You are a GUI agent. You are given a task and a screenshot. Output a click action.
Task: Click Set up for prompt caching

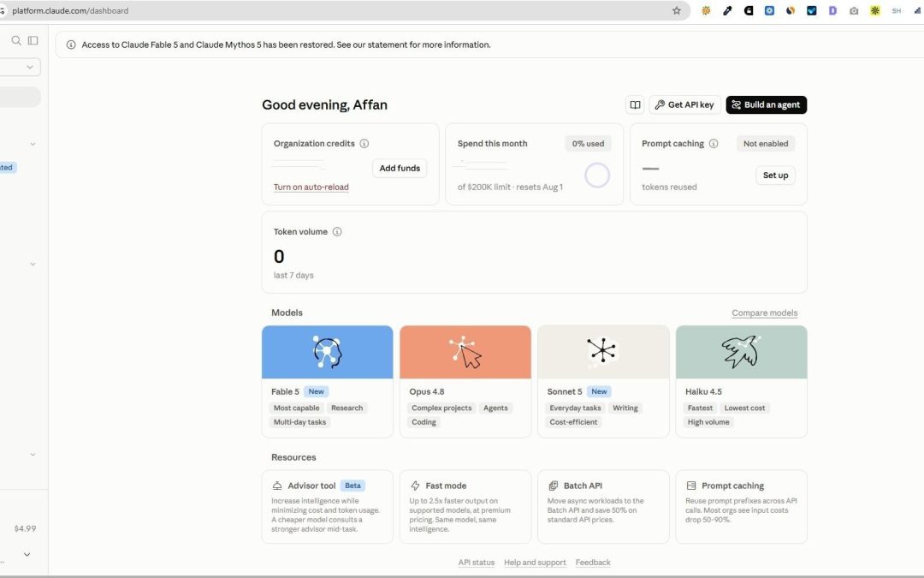(775, 176)
